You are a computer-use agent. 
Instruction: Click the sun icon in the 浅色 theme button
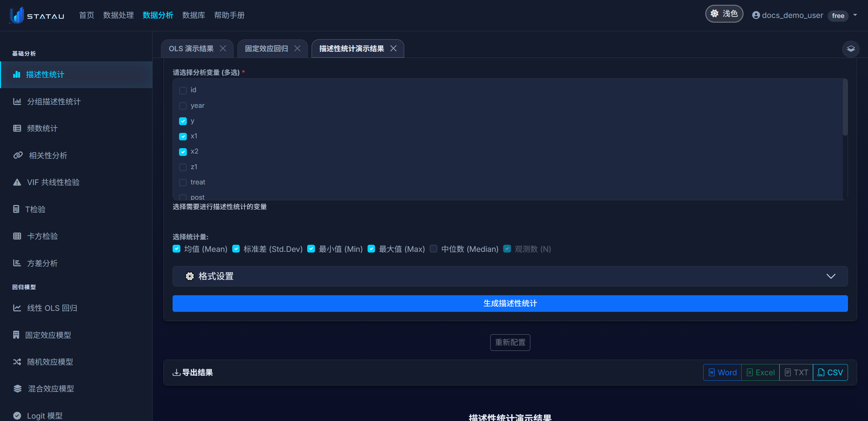(714, 14)
